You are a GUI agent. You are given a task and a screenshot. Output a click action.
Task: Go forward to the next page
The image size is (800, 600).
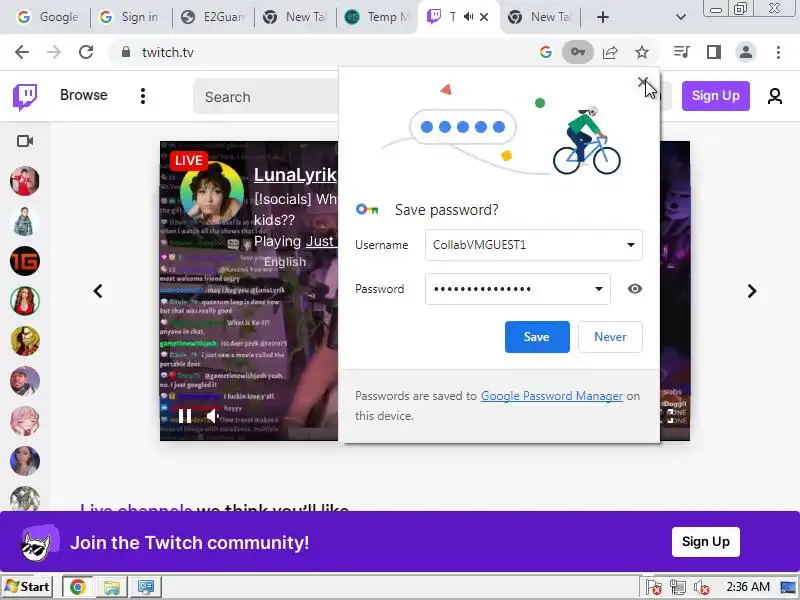pyautogui.click(x=54, y=52)
